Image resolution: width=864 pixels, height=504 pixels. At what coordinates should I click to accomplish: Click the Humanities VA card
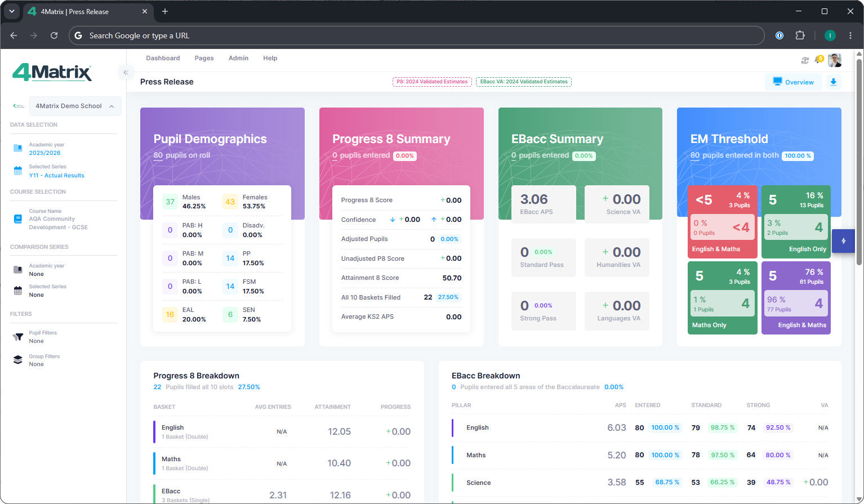coord(617,257)
